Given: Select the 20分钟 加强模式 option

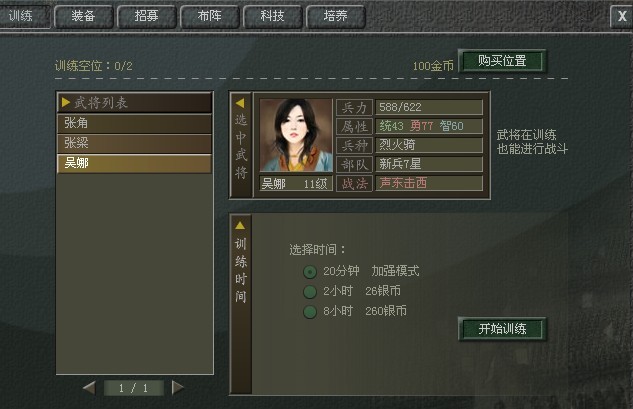Looking at the screenshot, I should pos(310,272).
